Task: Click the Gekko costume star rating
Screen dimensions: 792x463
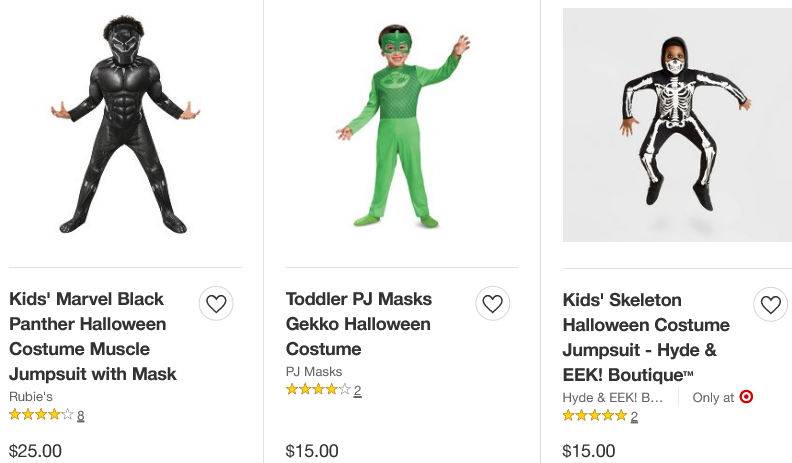Action: [318, 389]
